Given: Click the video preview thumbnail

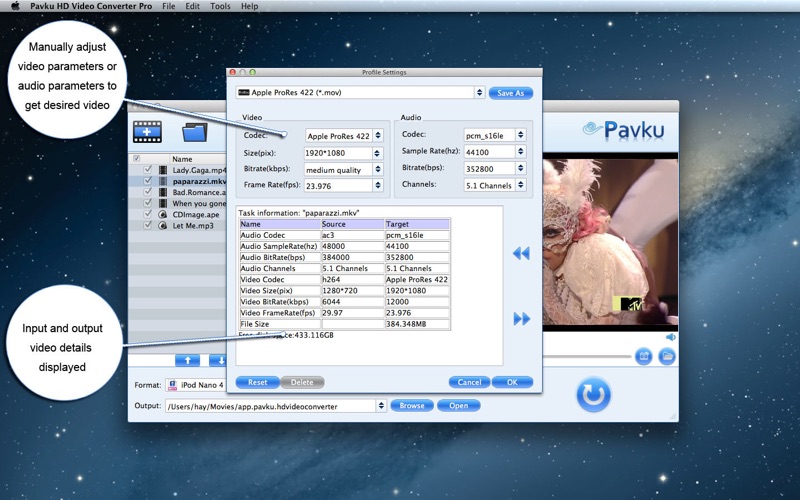Looking at the screenshot, I should point(610,241).
